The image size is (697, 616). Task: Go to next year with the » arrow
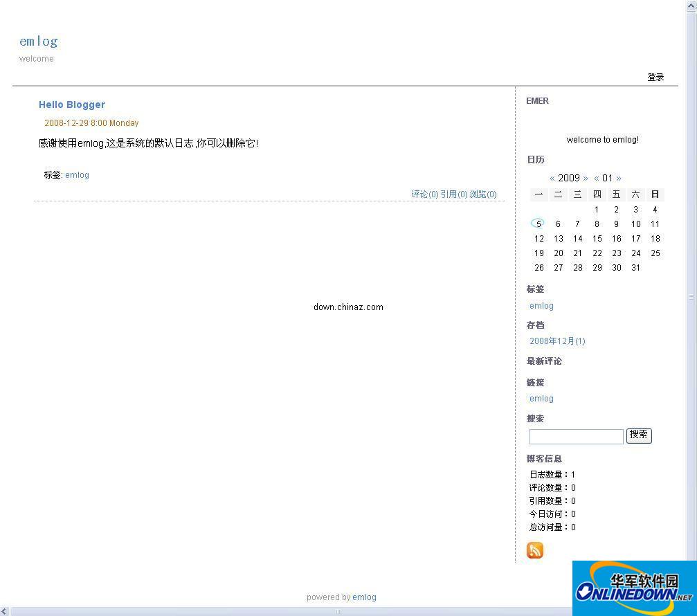point(585,178)
